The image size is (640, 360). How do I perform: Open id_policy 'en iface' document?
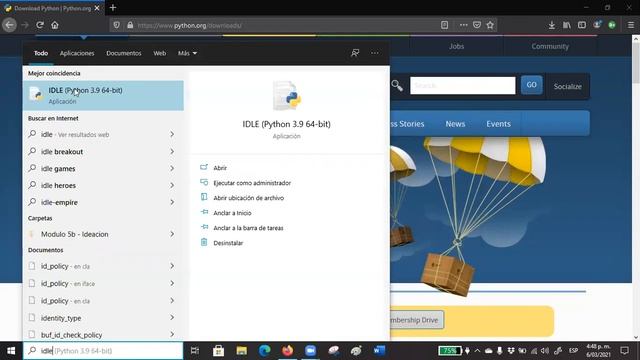tap(68, 283)
